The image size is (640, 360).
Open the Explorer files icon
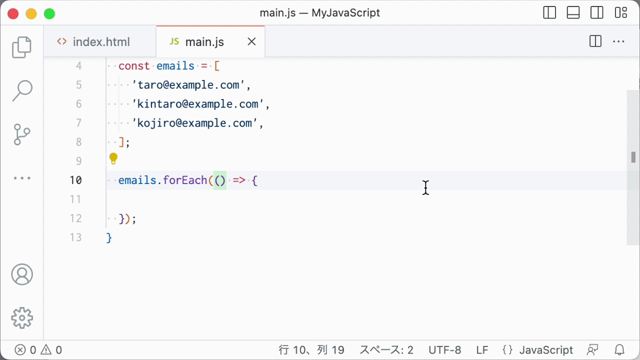pyautogui.click(x=22, y=47)
